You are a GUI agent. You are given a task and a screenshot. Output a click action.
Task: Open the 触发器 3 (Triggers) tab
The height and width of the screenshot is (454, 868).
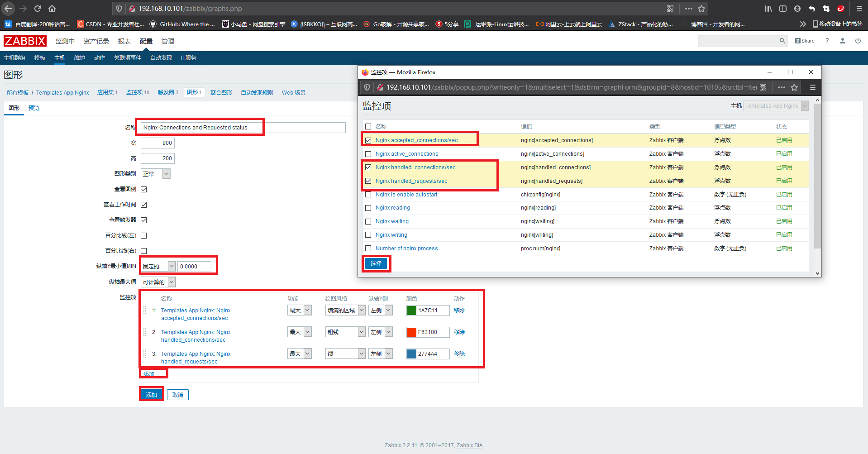tap(168, 92)
